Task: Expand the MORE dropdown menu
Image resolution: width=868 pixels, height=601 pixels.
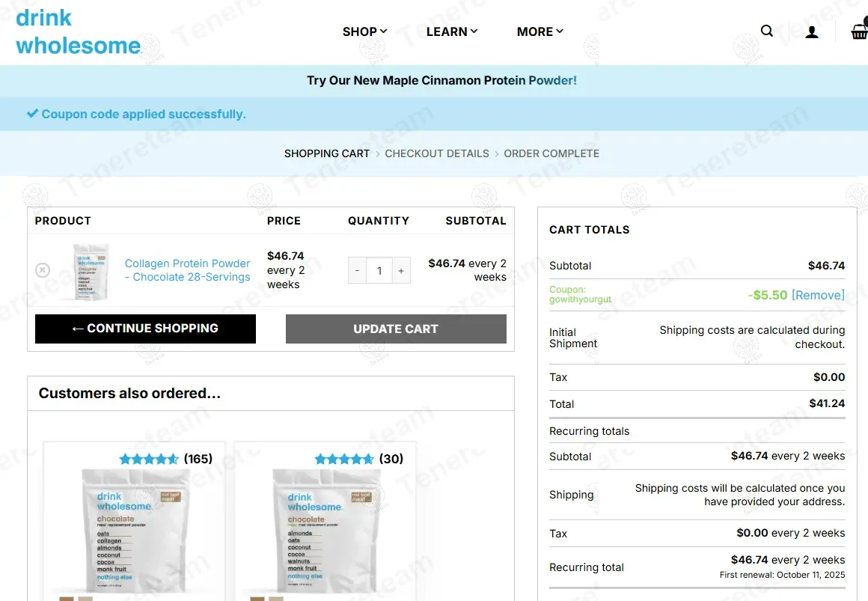Action: [x=540, y=31]
